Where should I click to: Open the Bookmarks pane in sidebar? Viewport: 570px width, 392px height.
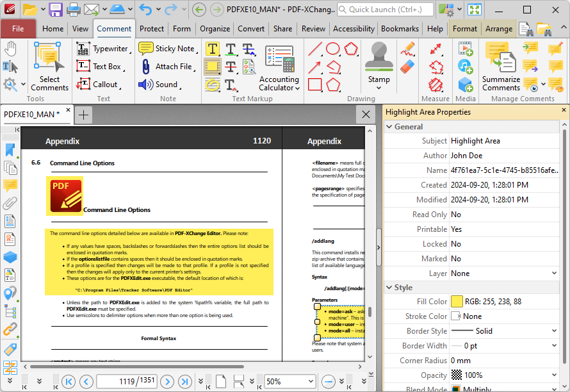[10, 150]
